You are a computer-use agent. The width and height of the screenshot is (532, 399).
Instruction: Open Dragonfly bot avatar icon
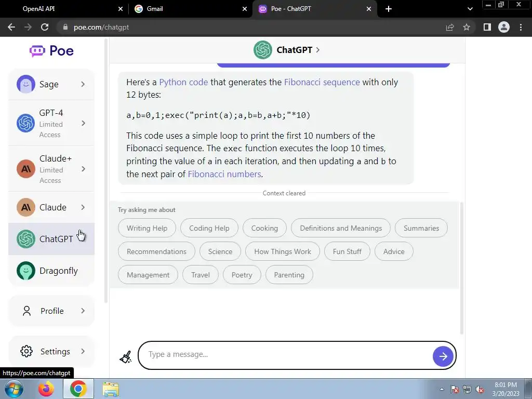coord(26,271)
